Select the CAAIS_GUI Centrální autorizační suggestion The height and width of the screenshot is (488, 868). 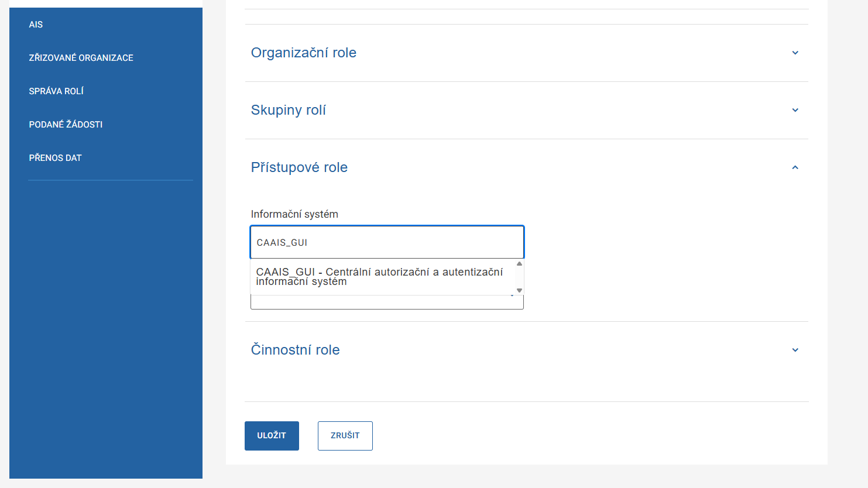click(x=379, y=276)
